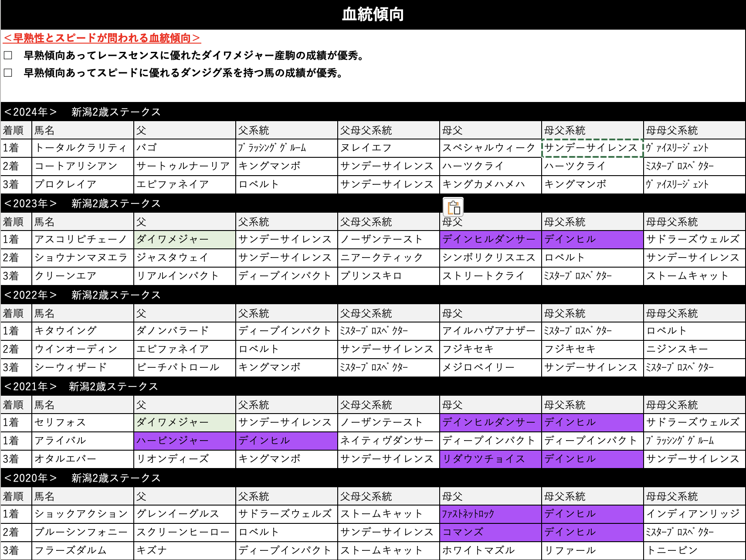Click the cell トータルクラリティ

(83, 148)
